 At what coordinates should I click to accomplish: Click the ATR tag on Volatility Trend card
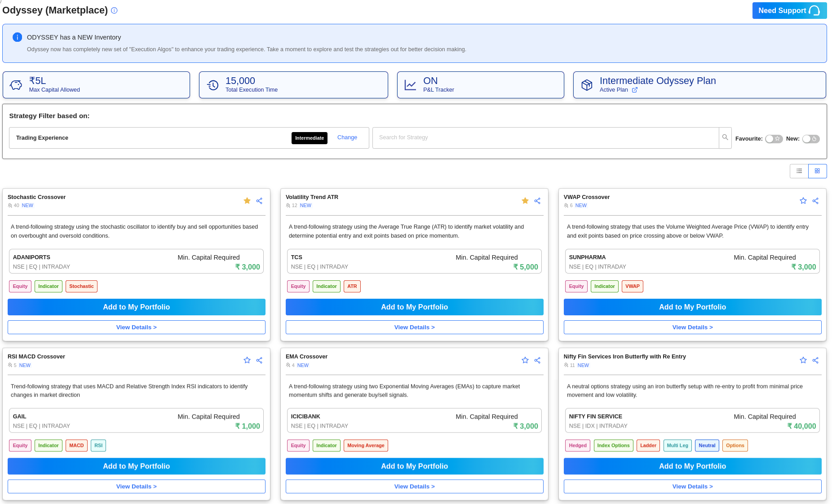point(352,287)
